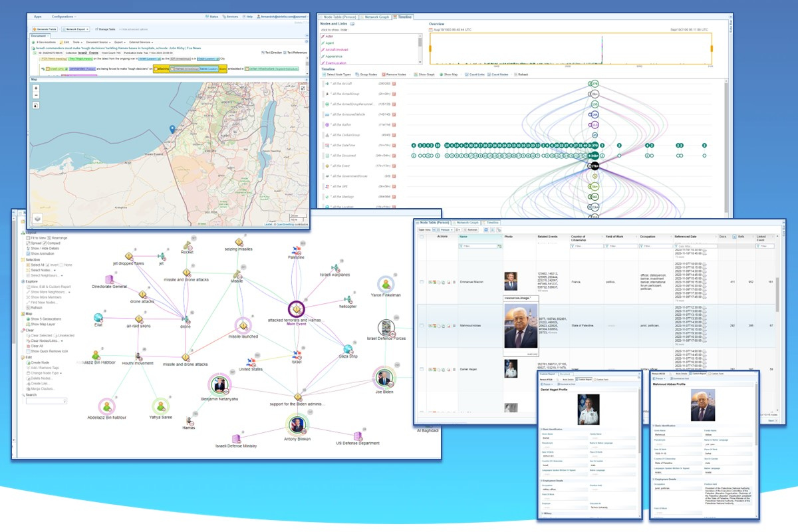
Task: Click Remove Nodes in the timeline toolbar
Action: [393, 74]
